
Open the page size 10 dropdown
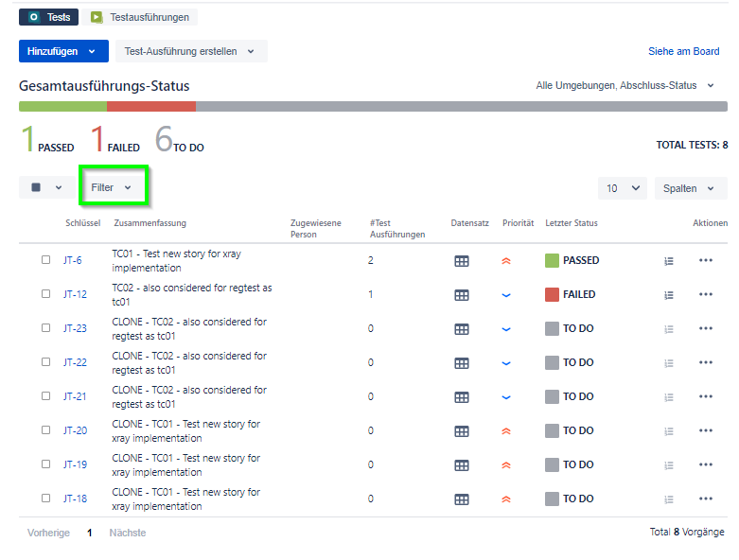[x=622, y=188]
